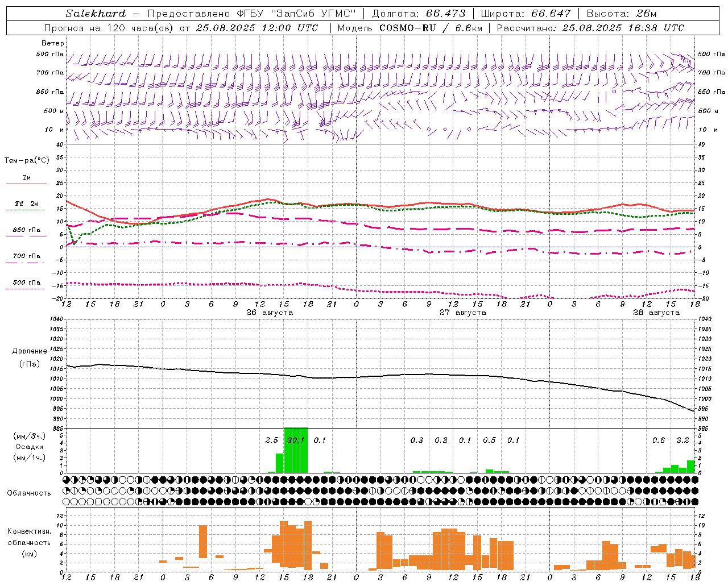This screenshot has height=582, width=728.
Task: Click the 'Долгота: 66.473' longitude value
Action: (x=419, y=14)
